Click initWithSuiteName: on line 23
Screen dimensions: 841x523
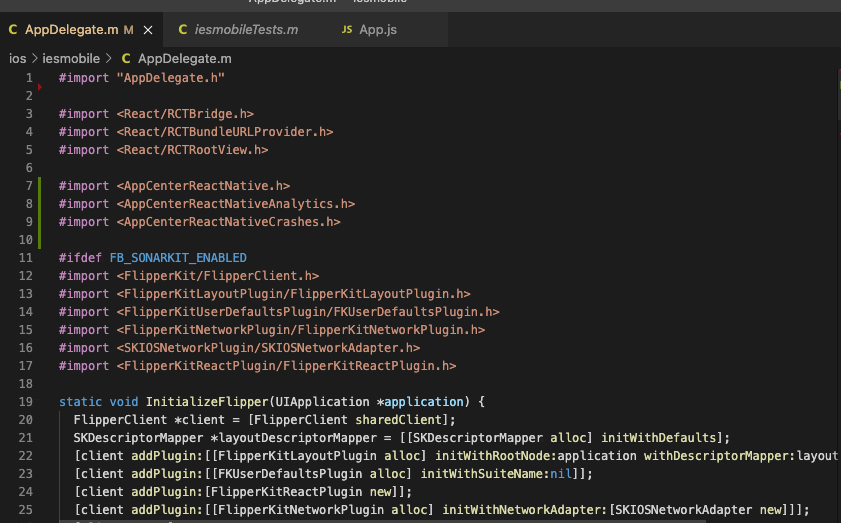pyautogui.click(x=485, y=474)
